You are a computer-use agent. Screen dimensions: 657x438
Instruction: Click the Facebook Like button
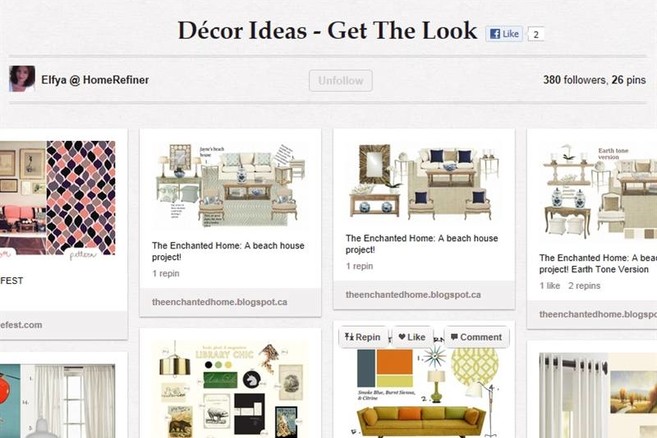pyautogui.click(x=504, y=34)
